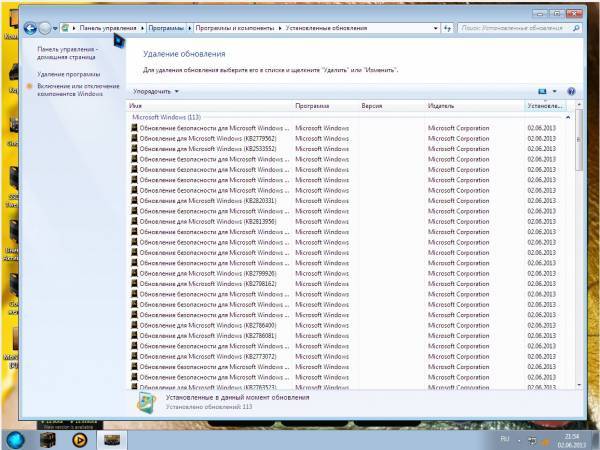Click the icon of update KB2786081

pos(134,335)
